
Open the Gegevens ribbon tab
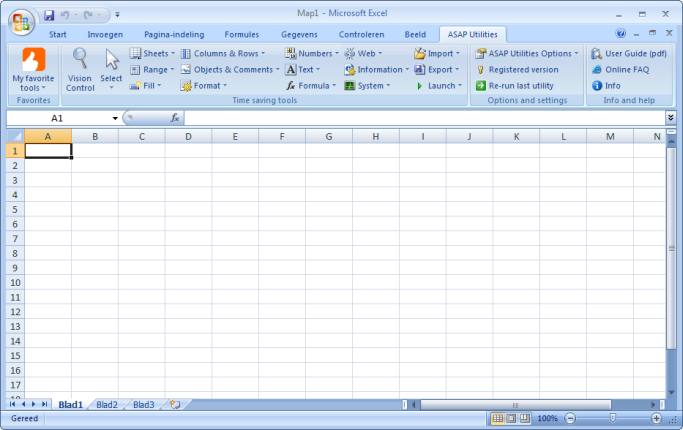(x=299, y=34)
